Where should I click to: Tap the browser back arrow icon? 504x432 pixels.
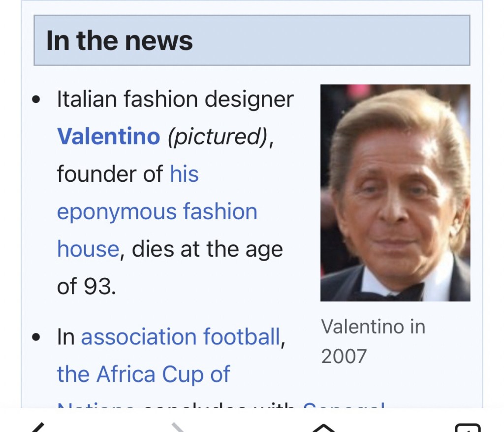pos(37,427)
